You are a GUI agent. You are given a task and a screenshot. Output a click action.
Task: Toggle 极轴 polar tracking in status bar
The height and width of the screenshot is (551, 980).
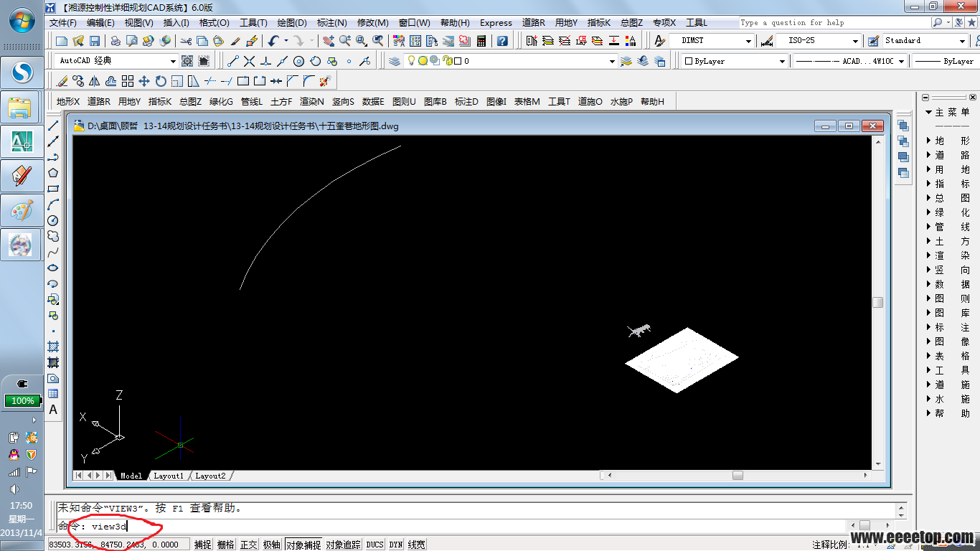tap(272, 545)
